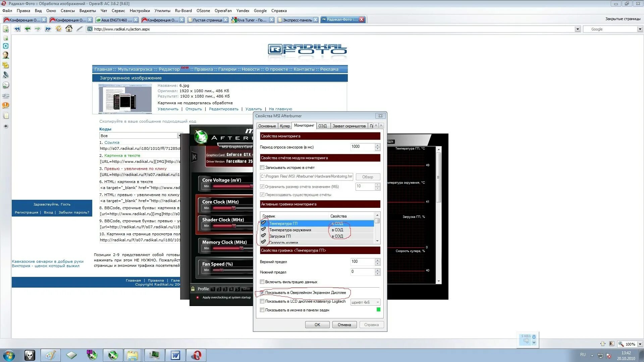This screenshot has width=644, height=362.
Task: Open the zoom 100% dropdown arrow
Action: click(x=640, y=344)
